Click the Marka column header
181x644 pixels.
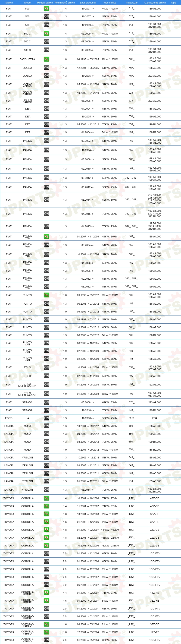pos(9,3)
